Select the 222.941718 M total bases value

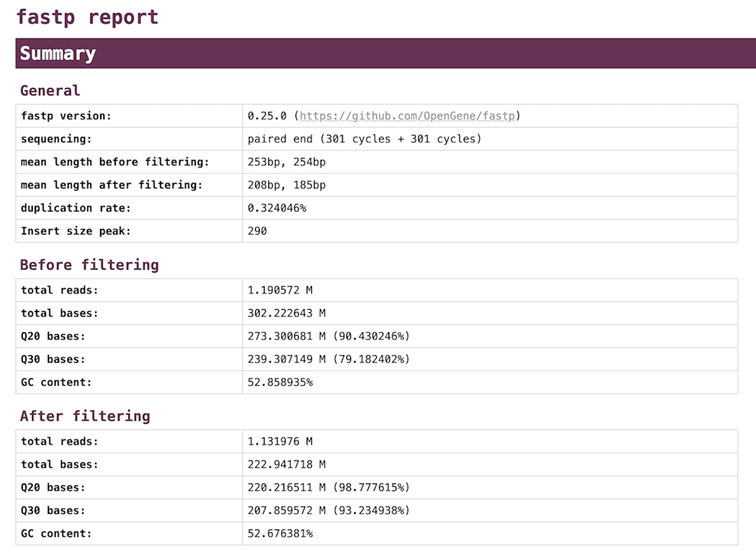(287, 465)
